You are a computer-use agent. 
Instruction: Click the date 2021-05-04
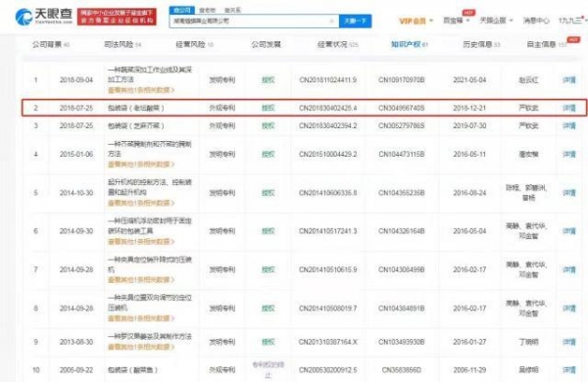[469, 80]
